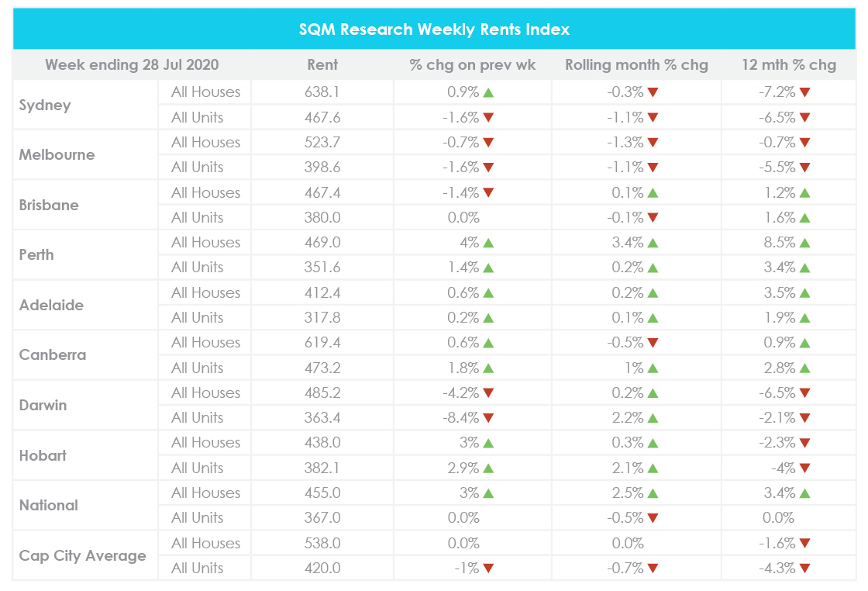Click red down arrow beside Cap City -1.6%
868x591 pixels.
[805, 544]
